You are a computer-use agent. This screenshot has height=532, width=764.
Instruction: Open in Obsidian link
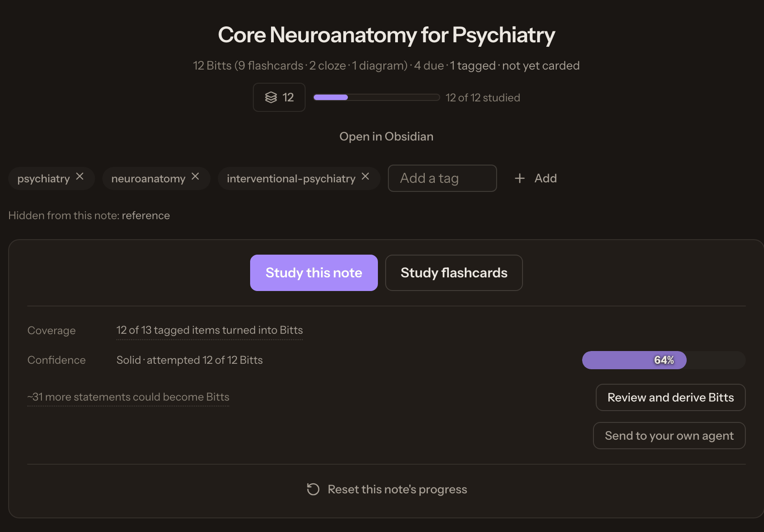[386, 136]
